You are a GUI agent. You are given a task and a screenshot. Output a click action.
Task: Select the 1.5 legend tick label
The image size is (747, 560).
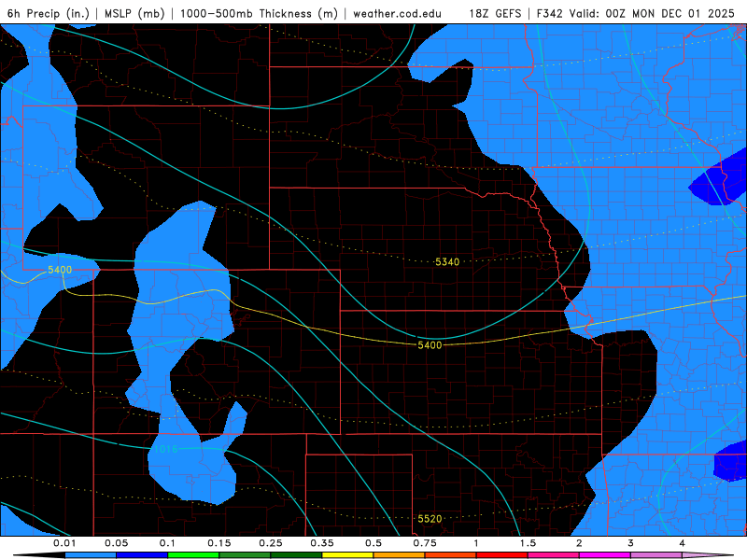[528, 543]
